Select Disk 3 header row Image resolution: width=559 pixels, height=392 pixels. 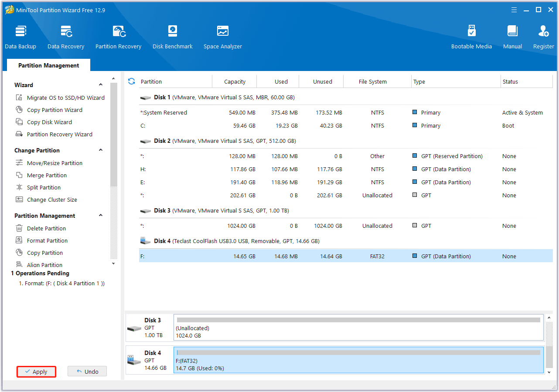click(346, 210)
